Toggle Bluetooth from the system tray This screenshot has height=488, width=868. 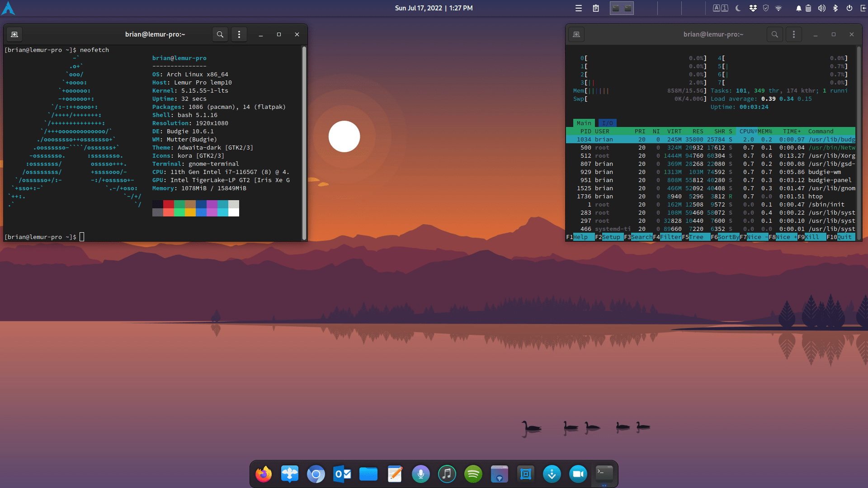835,8
